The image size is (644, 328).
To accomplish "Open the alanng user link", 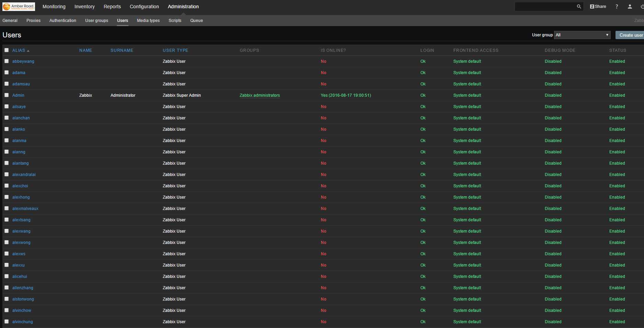I will tap(19, 152).
